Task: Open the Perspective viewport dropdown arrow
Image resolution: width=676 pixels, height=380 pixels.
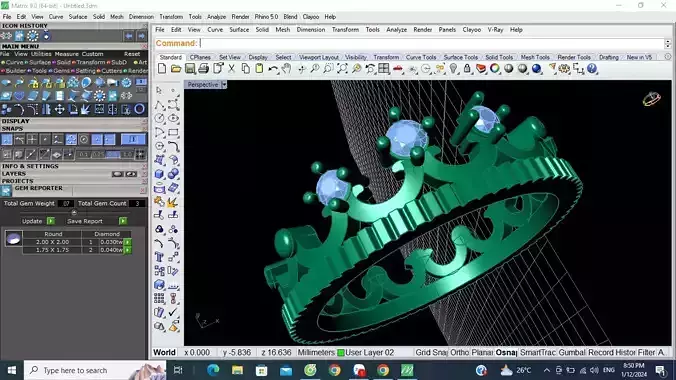Action: (224, 85)
